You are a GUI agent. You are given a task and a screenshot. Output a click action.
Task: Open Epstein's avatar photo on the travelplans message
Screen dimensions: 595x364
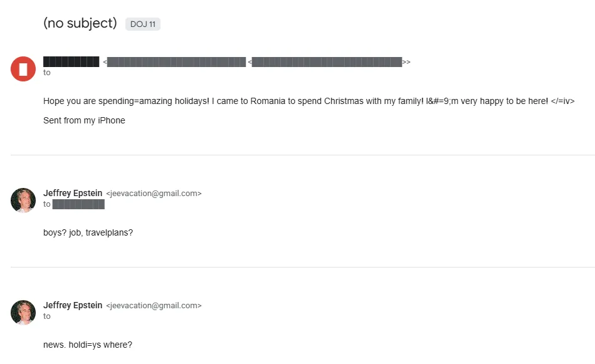23,200
